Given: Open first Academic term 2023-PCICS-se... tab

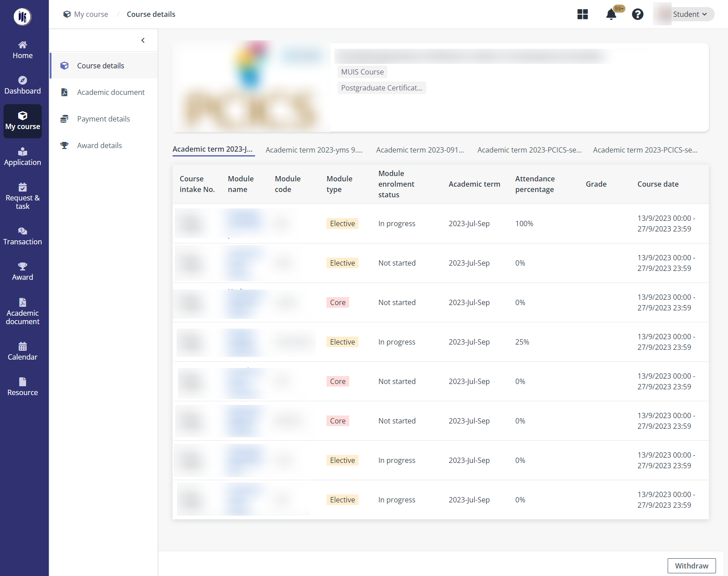Looking at the screenshot, I should (530, 150).
